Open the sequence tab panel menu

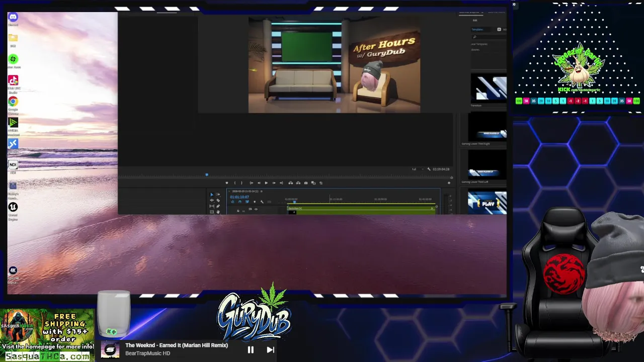point(261,191)
